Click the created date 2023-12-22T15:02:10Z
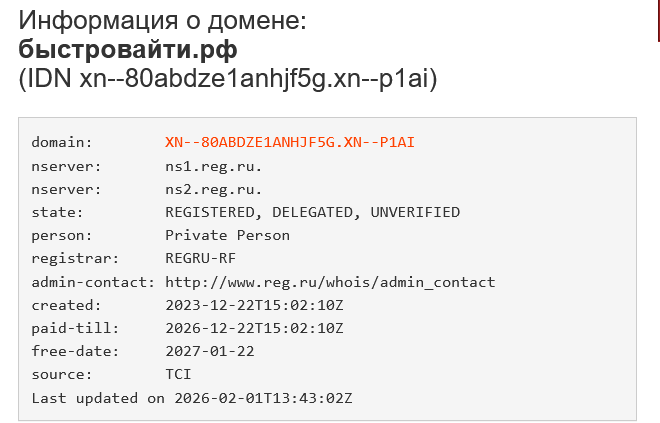660x423 pixels. tap(254, 305)
